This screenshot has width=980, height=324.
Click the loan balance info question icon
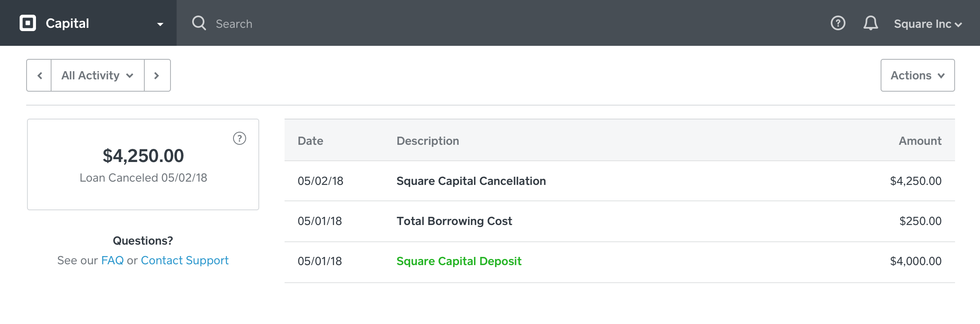(x=240, y=138)
